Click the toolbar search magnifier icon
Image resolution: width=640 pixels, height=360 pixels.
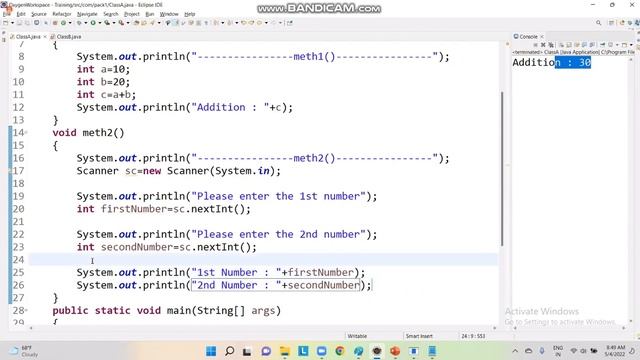coord(598,23)
